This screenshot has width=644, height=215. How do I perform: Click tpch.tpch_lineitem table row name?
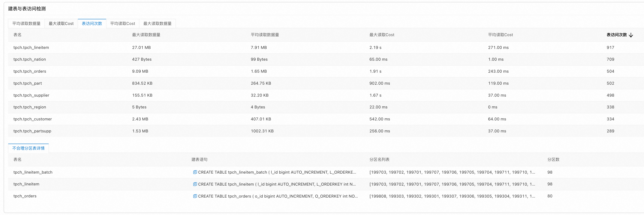[31, 48]
